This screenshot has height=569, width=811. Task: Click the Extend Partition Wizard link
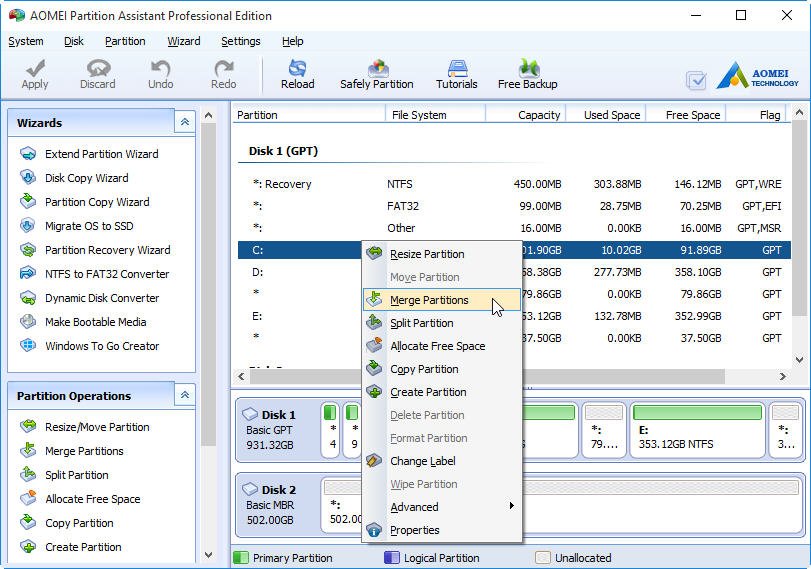pyautogui.click(x=101, y=154)
